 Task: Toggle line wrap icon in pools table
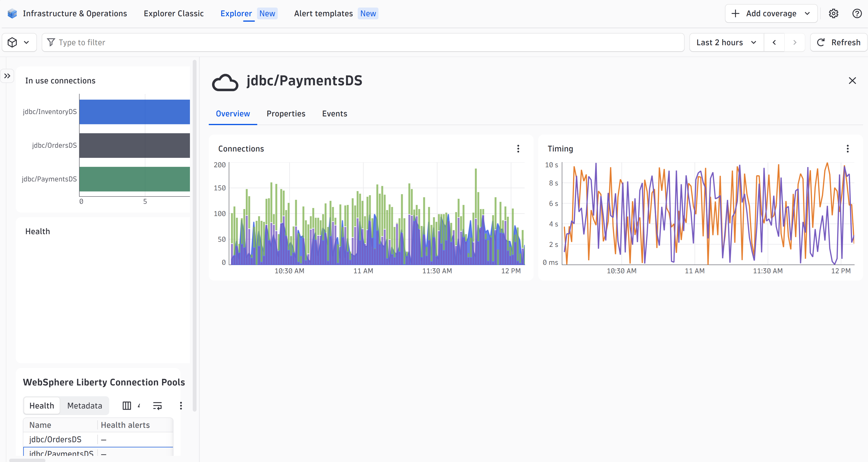(x=157, y=405)
